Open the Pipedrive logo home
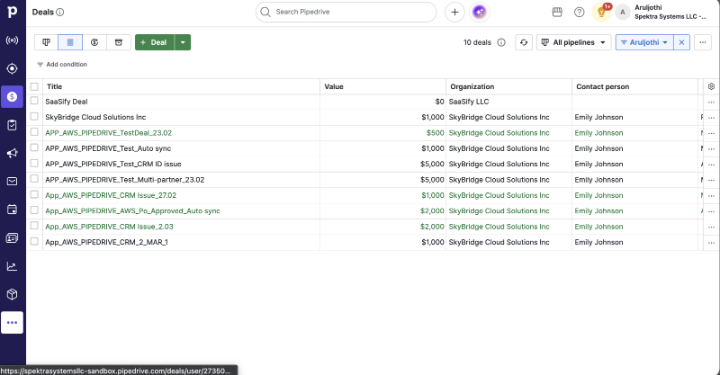 (x=12, y=12)
